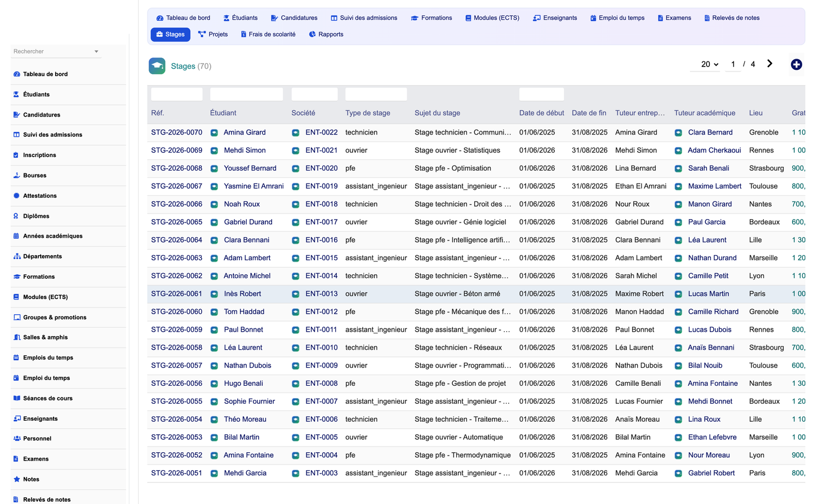The width and height of the screenshot is (814, 504).
Task: Select the active Stages tab
Action: (x=171, y=34)
